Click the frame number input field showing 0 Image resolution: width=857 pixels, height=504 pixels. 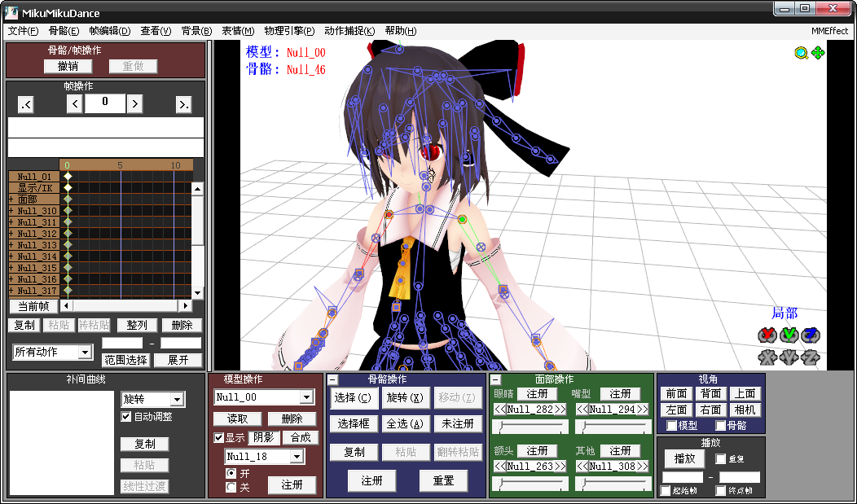[x=105, y=103]
